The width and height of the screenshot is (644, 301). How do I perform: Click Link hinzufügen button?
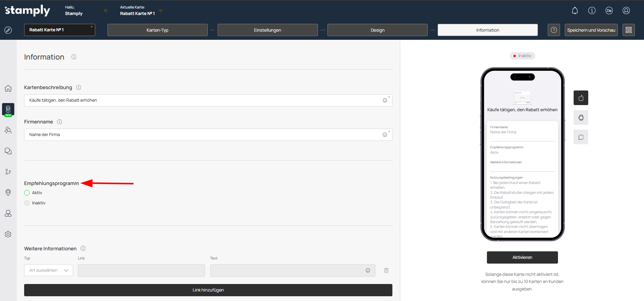click(x=208, y=290)
